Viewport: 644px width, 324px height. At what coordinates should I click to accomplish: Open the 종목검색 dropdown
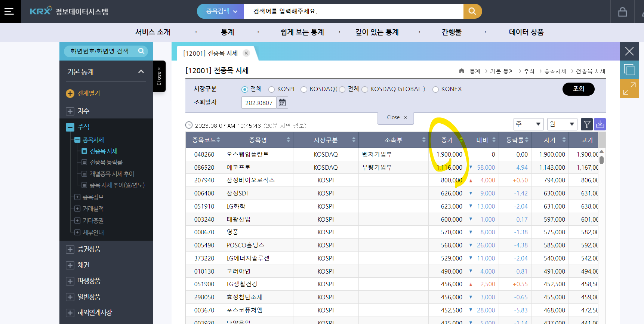pyautogui.click(x=221, y=11)
